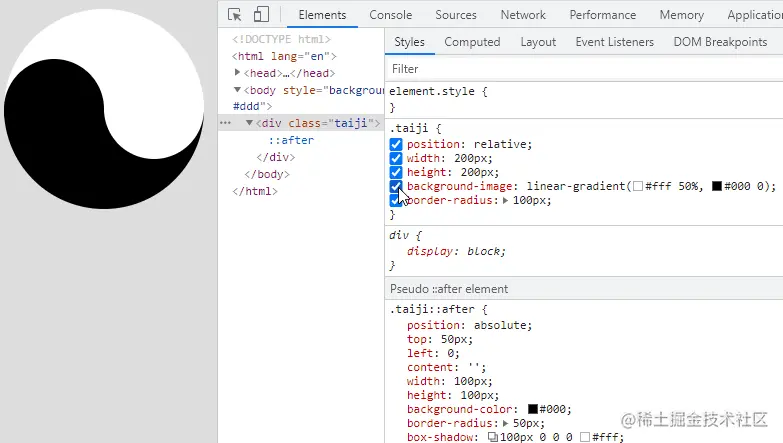783x443 pixels.
Task: Switch to the Elements tab
Action: coord(322,15)
